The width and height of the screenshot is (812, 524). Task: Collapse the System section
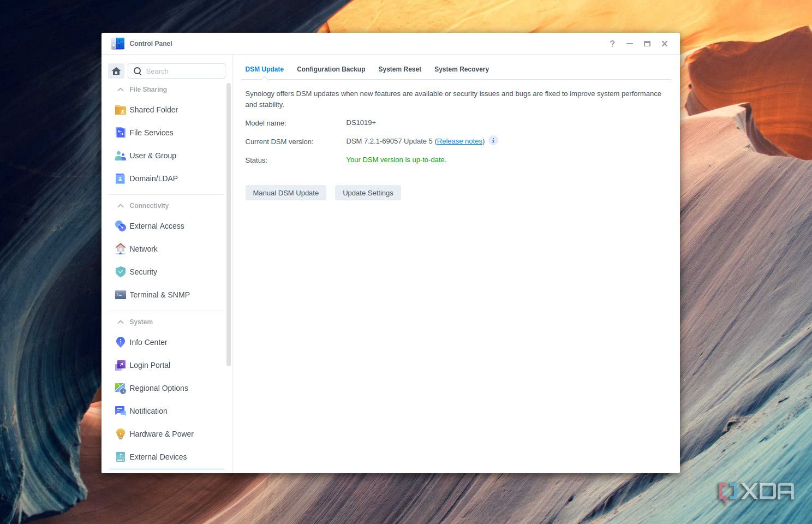pyautogui.click(x=121, y=322)
